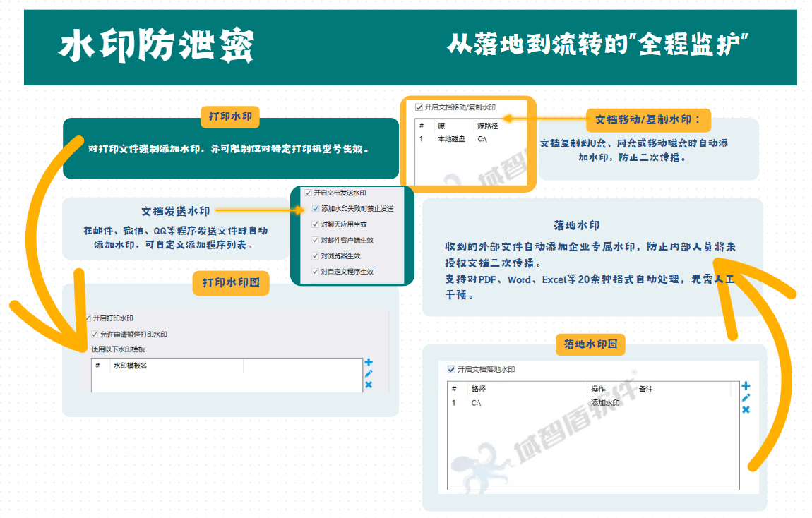Click the 水印模板名 column header

[x=130, y=366]
